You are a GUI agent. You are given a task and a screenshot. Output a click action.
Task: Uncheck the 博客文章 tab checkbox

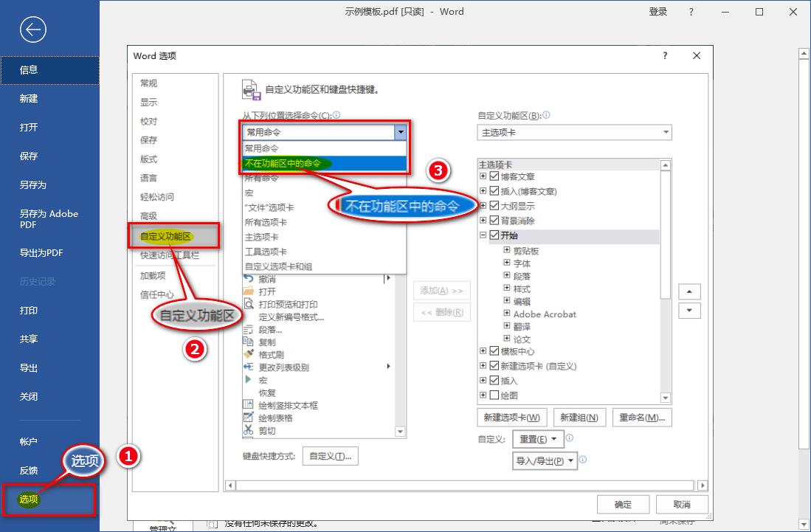click(493, 177)
